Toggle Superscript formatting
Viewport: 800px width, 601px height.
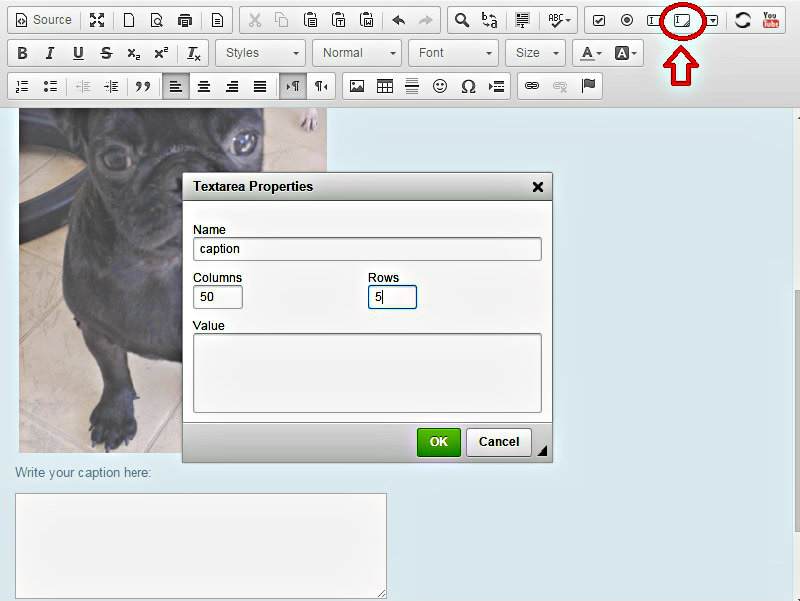[x=161, y=53]
